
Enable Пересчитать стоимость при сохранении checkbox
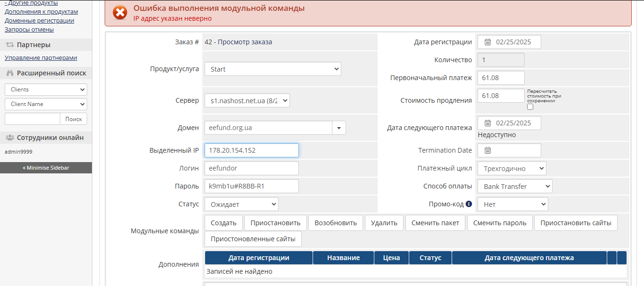click(x=530, y=106)
